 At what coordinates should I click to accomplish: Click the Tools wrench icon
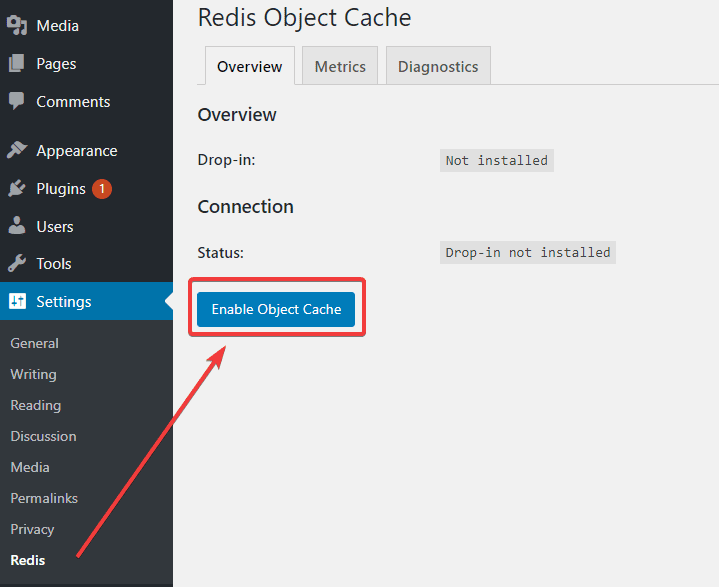tap(17, 264)
